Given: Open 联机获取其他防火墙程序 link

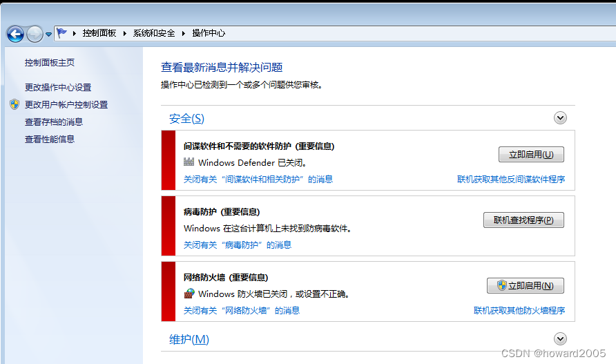Looking at the screenshot, I should [x=519, y=311].
